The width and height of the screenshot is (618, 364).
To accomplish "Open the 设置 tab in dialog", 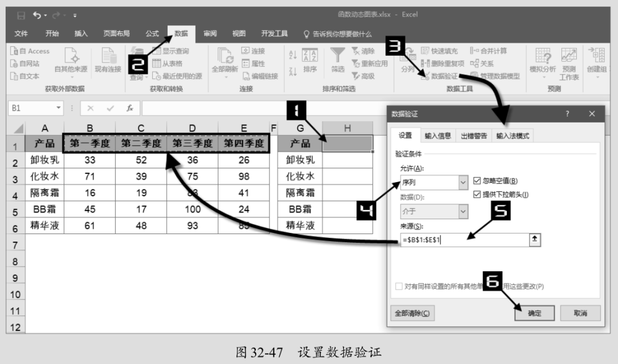I will pos(405,136).
